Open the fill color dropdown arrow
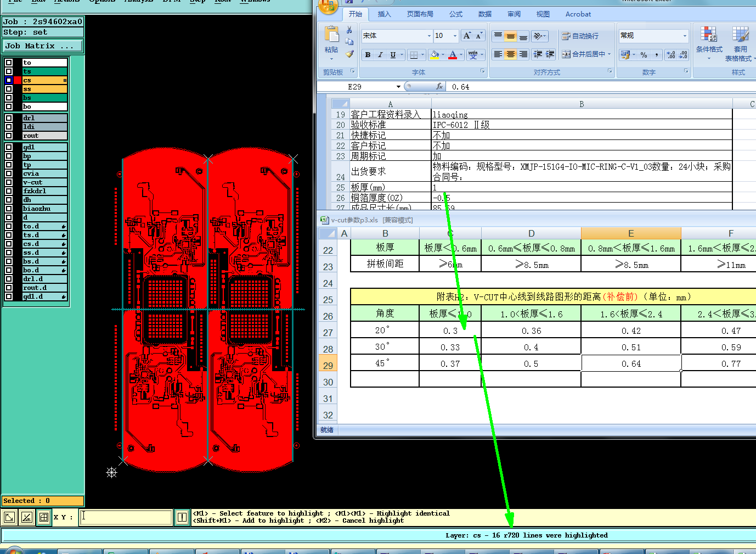 (x=443, y=55)
